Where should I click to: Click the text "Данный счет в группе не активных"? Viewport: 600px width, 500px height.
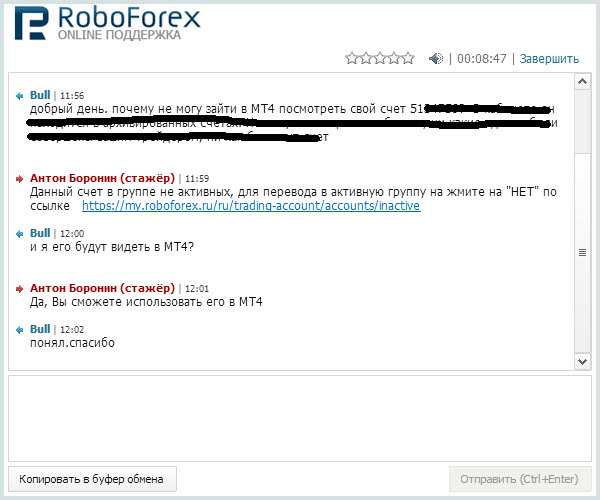tap(131, 192)
